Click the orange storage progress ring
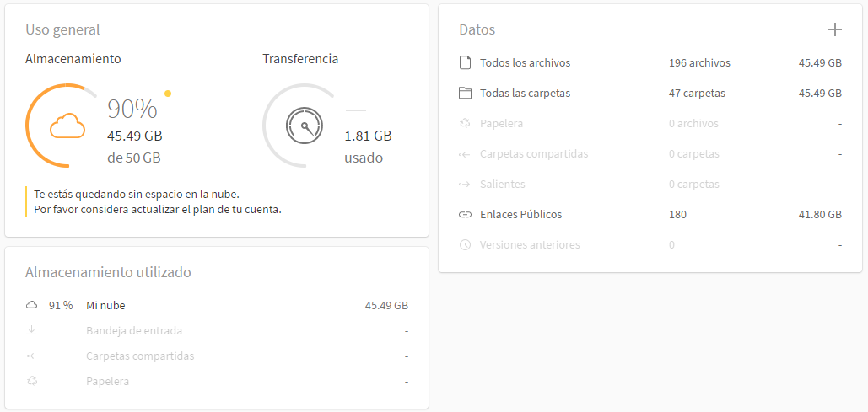This screenshot has height=412, width=868. [61, 126]
